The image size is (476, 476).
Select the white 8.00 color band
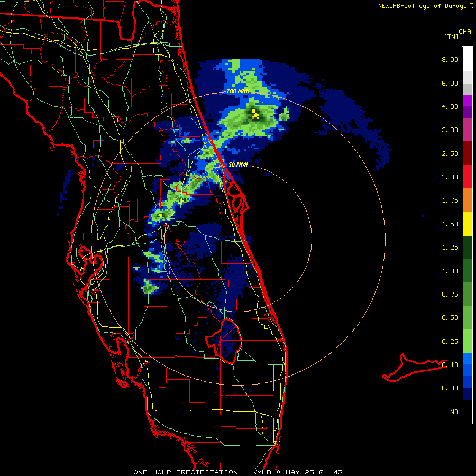[x=467, y=59]
